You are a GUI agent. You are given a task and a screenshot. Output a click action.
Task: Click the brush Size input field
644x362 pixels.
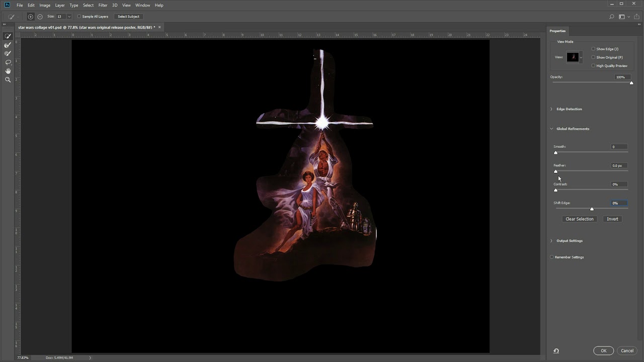[61, 17]
